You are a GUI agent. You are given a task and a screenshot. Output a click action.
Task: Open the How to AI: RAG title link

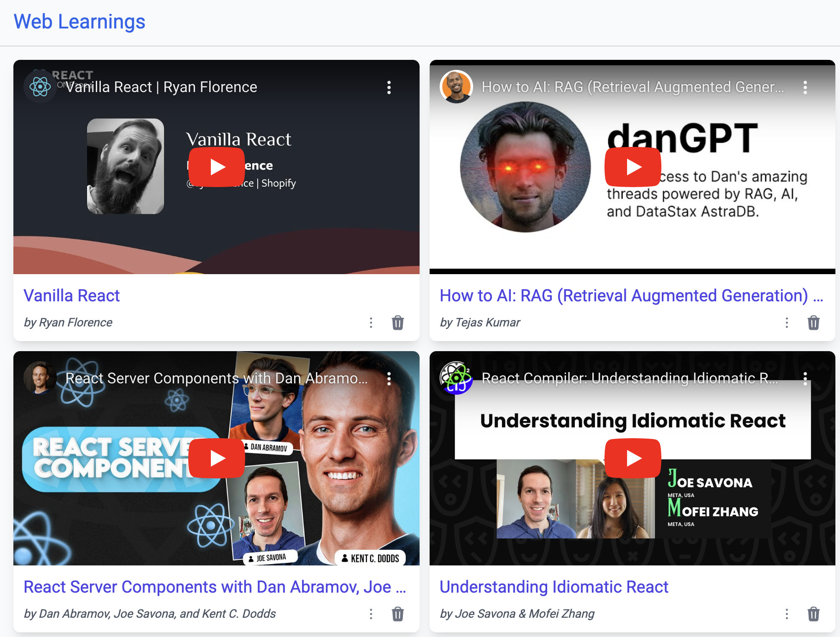[x=632, y=295]
